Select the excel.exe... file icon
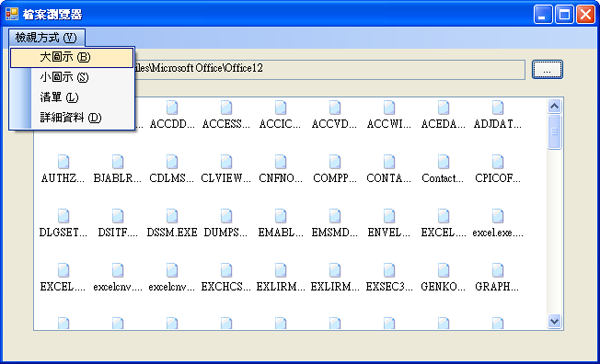 pos(498,216)
